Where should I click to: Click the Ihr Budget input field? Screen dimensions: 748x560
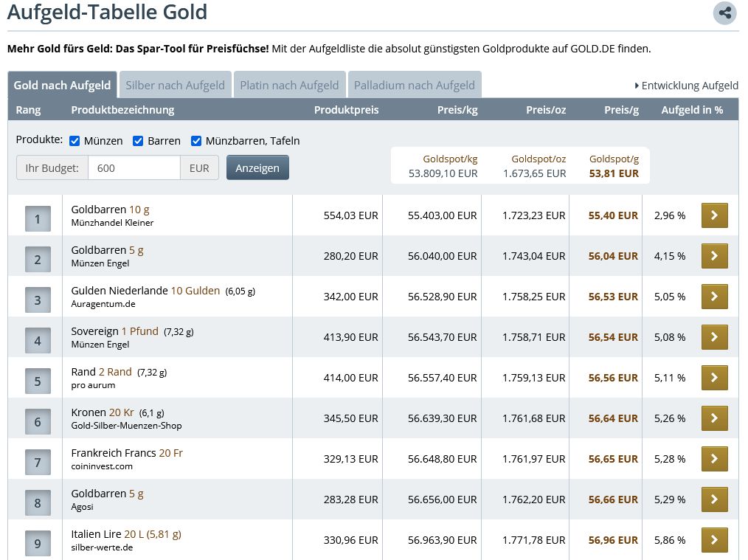click(x=134, y=167)
